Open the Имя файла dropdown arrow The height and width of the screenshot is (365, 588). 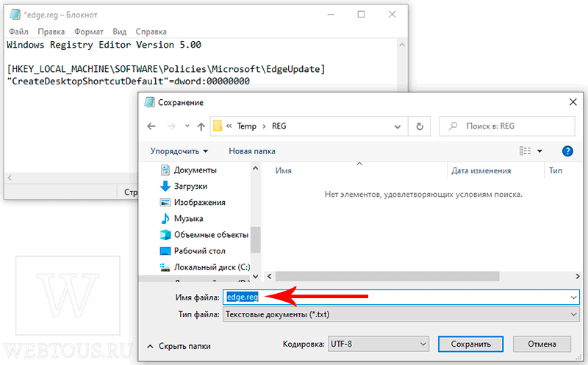pyautogui.click(x=574, y=297)
